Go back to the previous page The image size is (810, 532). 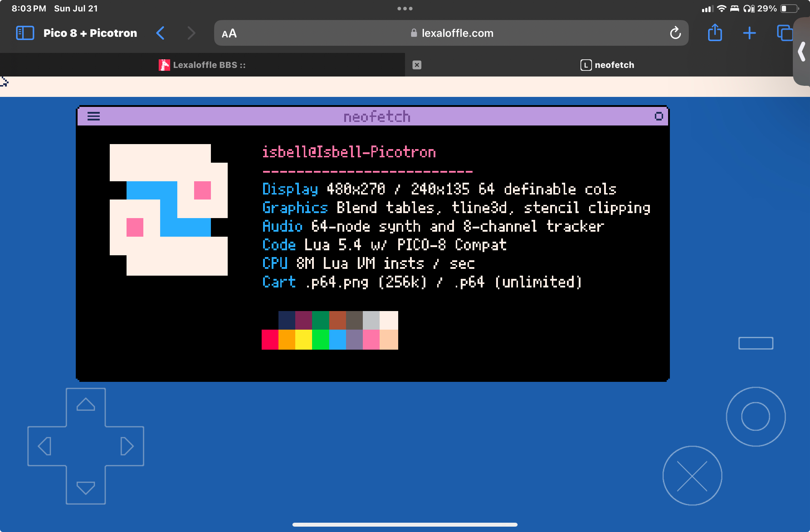[161, 33]
